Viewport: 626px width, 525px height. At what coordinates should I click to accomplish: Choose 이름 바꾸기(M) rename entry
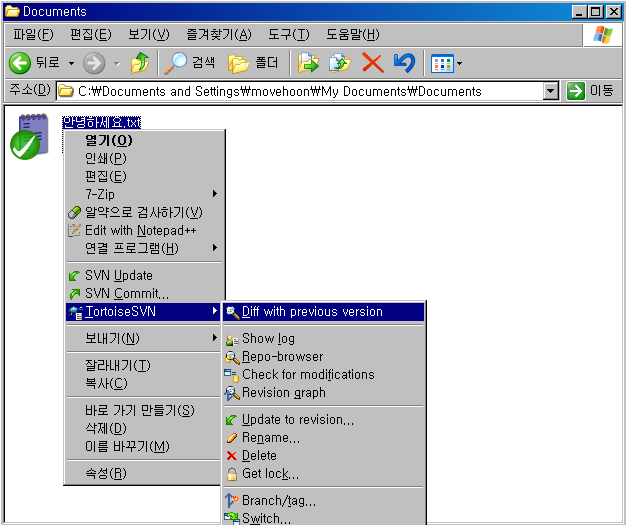click(x=144, y=446)
